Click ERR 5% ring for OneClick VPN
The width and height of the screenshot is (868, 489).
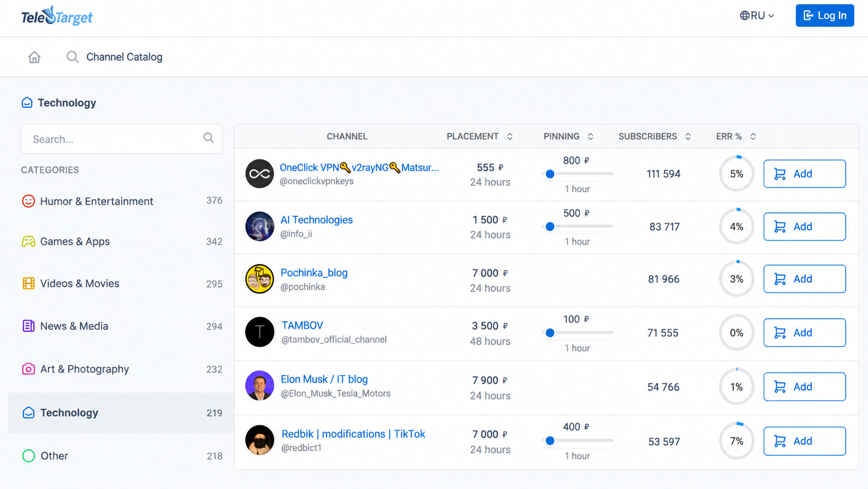(x=737, y=174)
